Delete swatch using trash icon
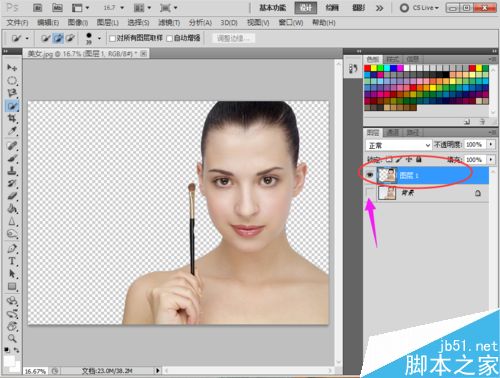 coord(482,122)
